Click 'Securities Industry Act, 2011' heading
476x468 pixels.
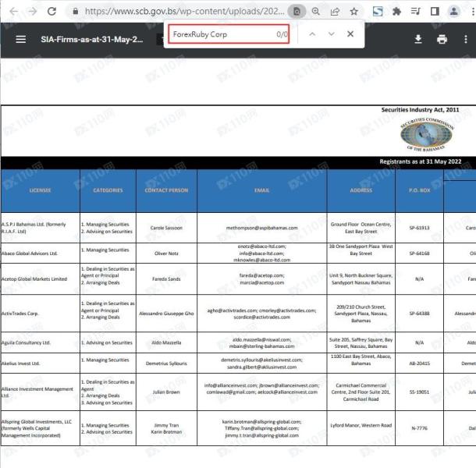tap(420, 109)
